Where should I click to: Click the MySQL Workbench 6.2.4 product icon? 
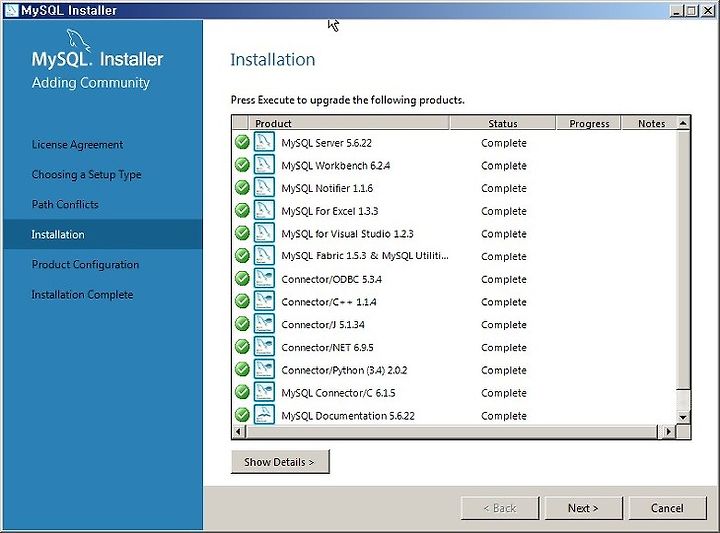(264, 164)
